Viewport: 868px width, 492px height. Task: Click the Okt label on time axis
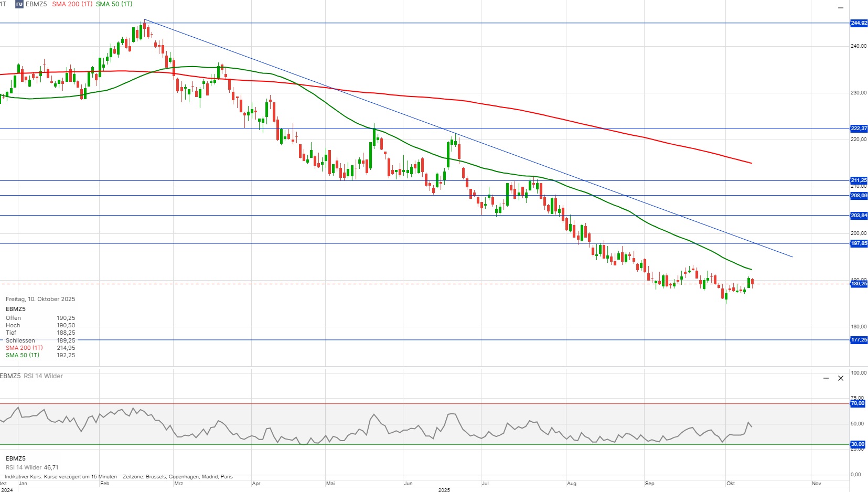(x=731, y=484)
